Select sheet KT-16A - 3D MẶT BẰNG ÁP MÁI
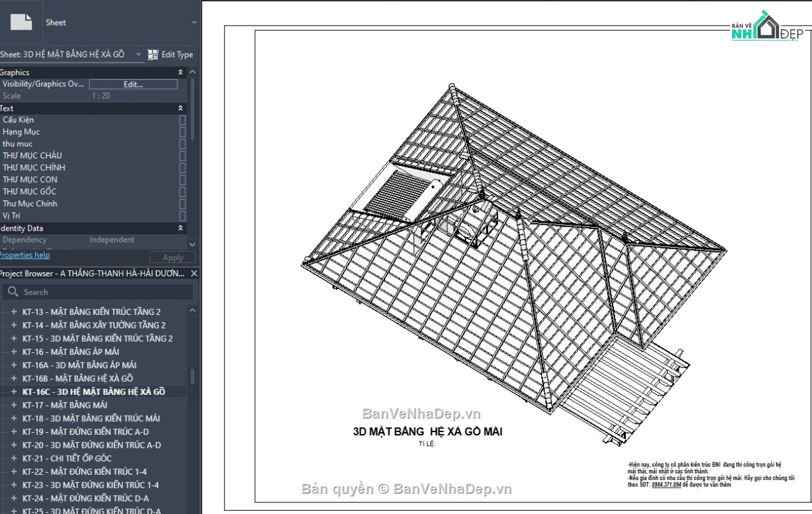Image resolution: width=812 pixels, height=514 pixels. [79, 365]
